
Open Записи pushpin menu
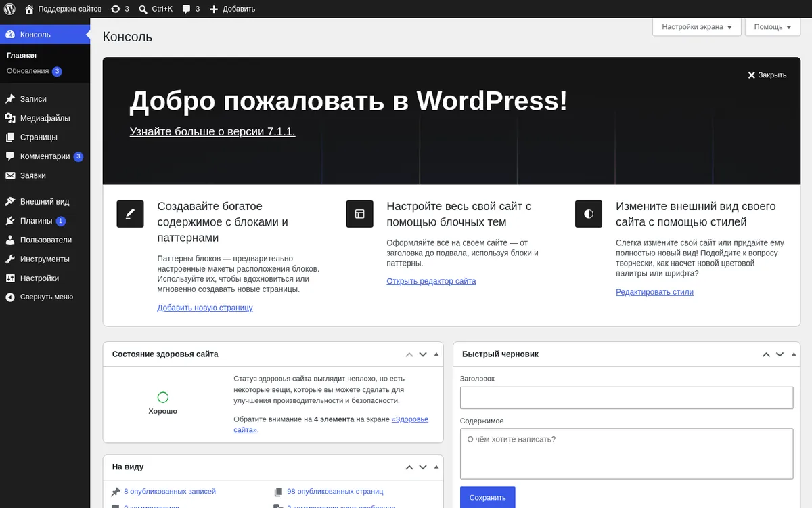45,99
